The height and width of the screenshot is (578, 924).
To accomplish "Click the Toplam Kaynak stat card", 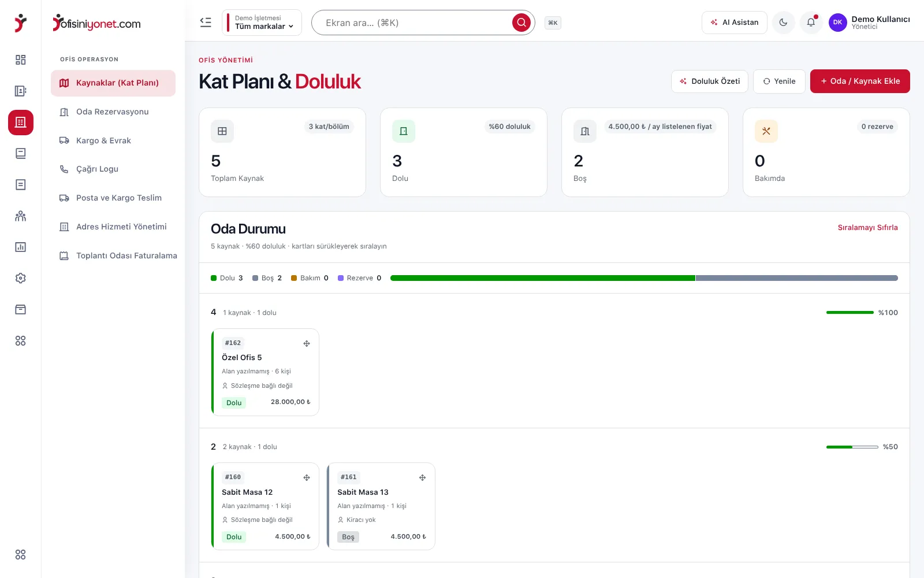I will (x=282, y=153).
